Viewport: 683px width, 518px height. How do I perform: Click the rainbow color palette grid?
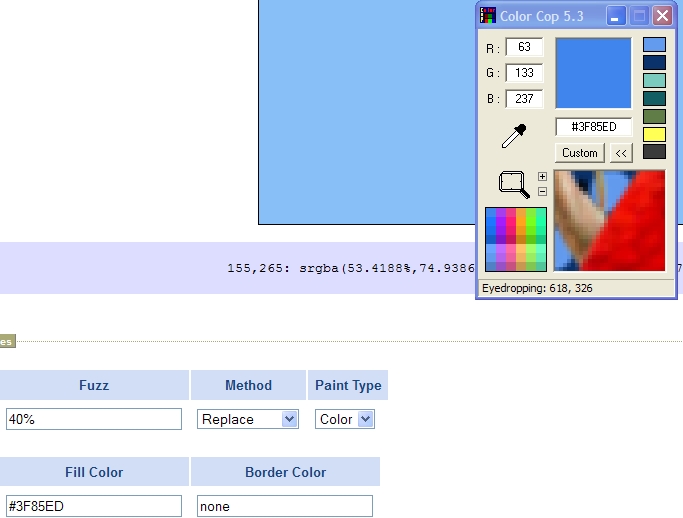(516, 239)
